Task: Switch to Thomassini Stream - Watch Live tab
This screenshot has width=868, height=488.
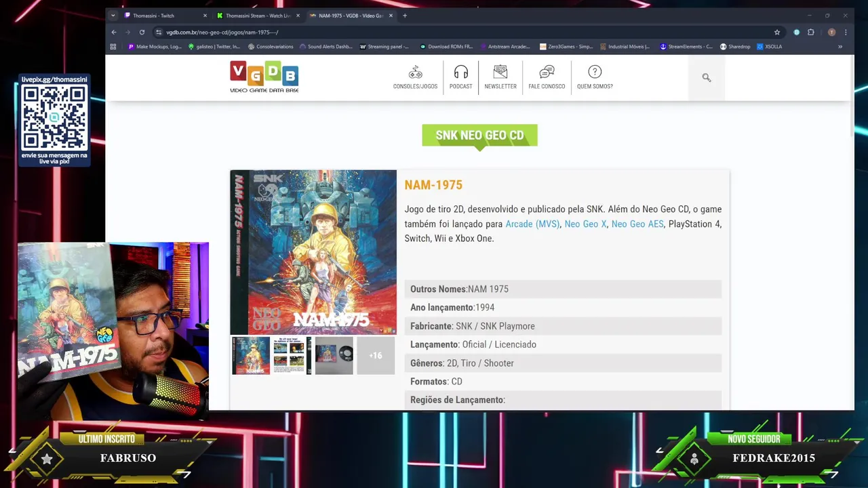Action: [258, 16]
